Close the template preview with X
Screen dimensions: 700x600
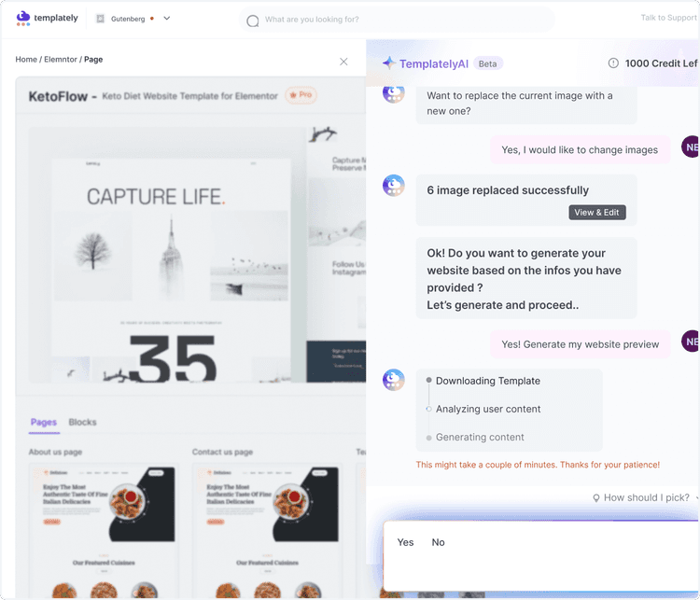pos(343,62)
